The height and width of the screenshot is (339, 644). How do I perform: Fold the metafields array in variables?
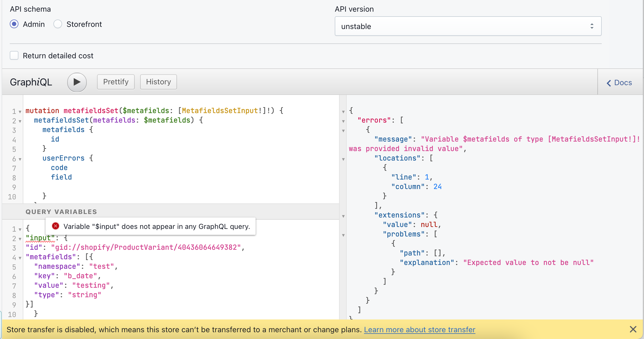[20, 258]
